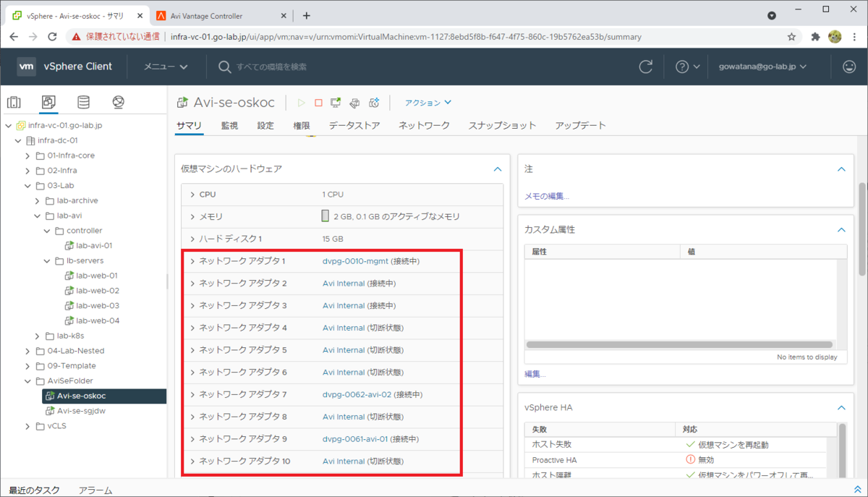
Task: Open Avi Internal link for adapter 2
Action: point(344,284)
